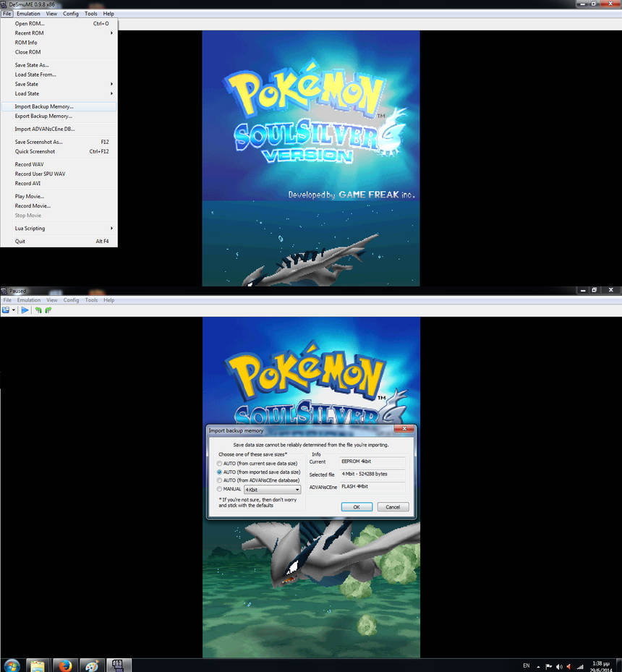Click the network signal tray icon
The image size is (622, 672).
580,666
